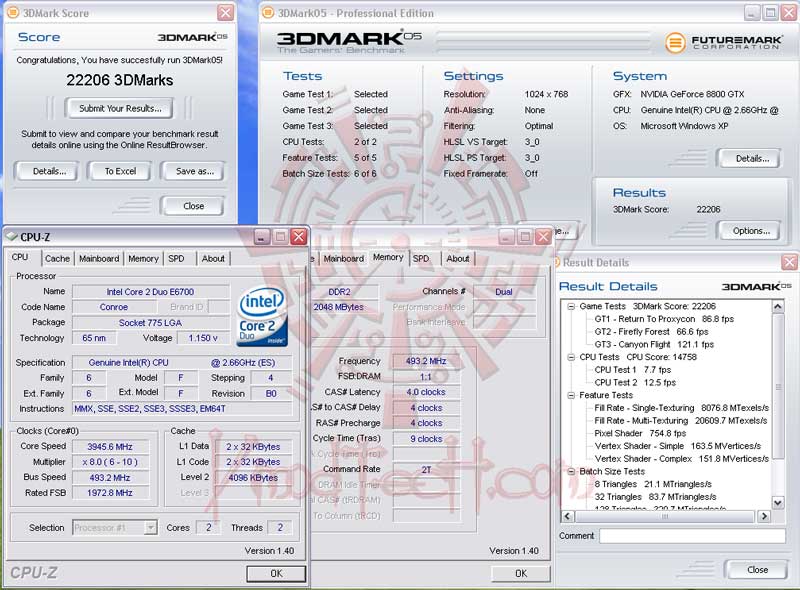800x590 pixels.
Task: Close the Result Details window with X
Action: [x=789, y=262]
